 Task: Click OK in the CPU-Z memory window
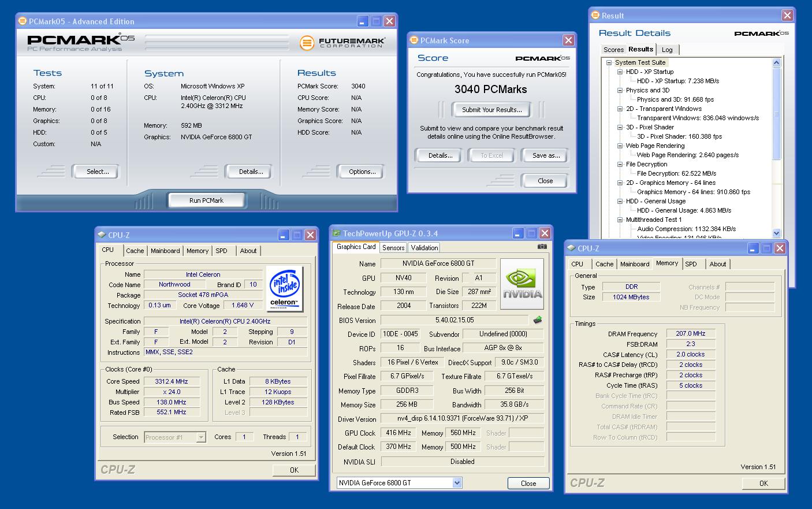763,483
